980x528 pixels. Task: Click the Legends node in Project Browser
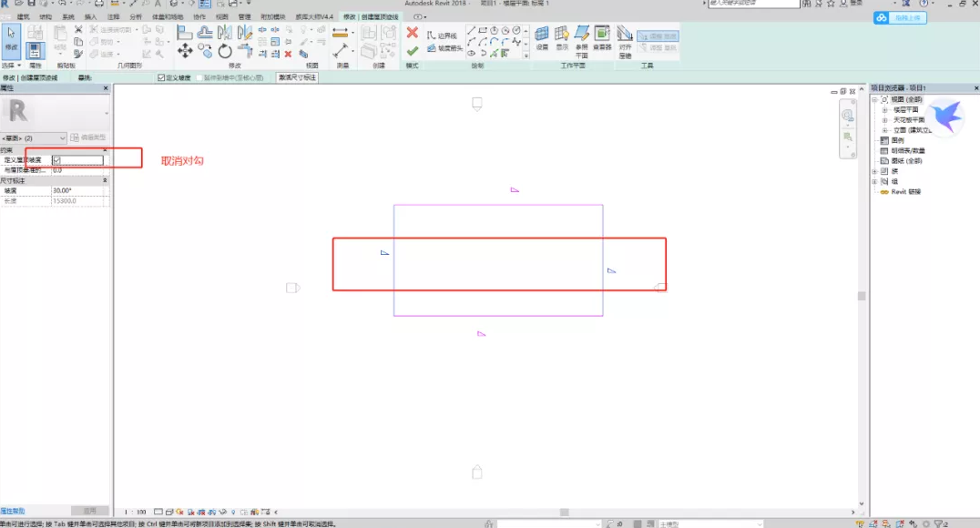[x=897, y=140]
